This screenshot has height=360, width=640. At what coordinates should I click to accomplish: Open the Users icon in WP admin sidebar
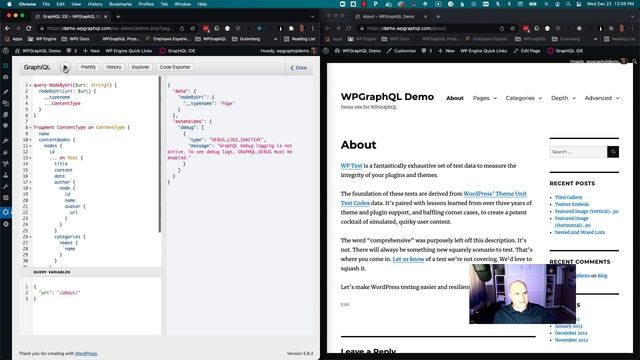[6, 175]
